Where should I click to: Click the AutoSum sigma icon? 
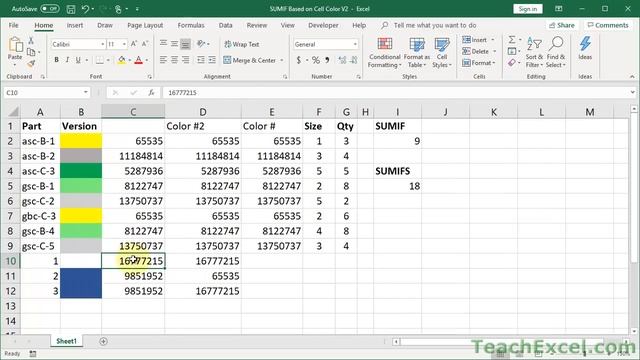coord(512,40)
